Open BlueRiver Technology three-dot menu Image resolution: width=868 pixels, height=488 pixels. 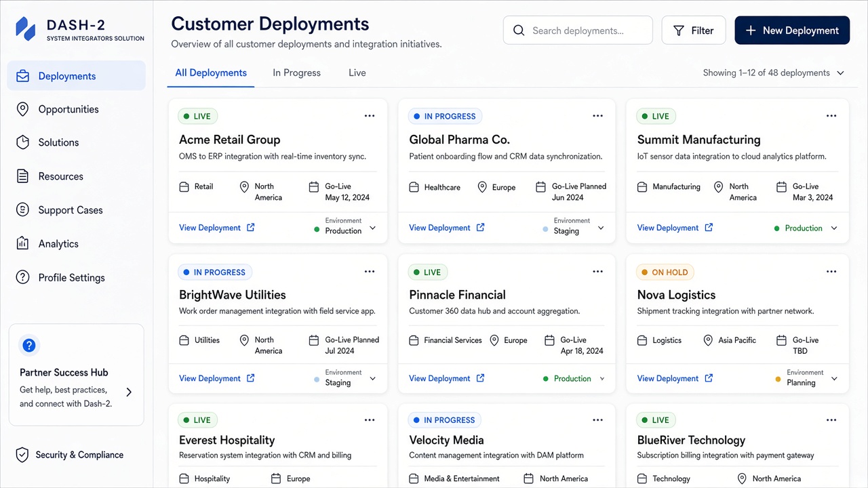click(x=831, y=420)
